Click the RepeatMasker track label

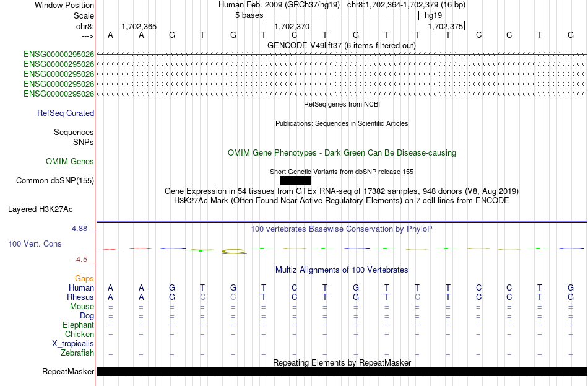tap(68, 371)
